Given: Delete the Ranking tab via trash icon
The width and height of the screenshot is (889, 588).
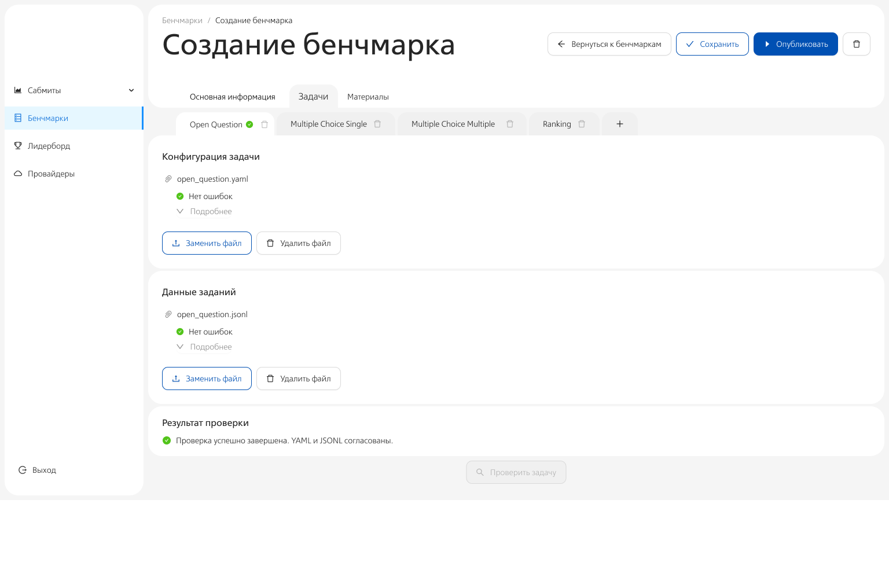Looking at the screenshot, I should coord(582,124).
